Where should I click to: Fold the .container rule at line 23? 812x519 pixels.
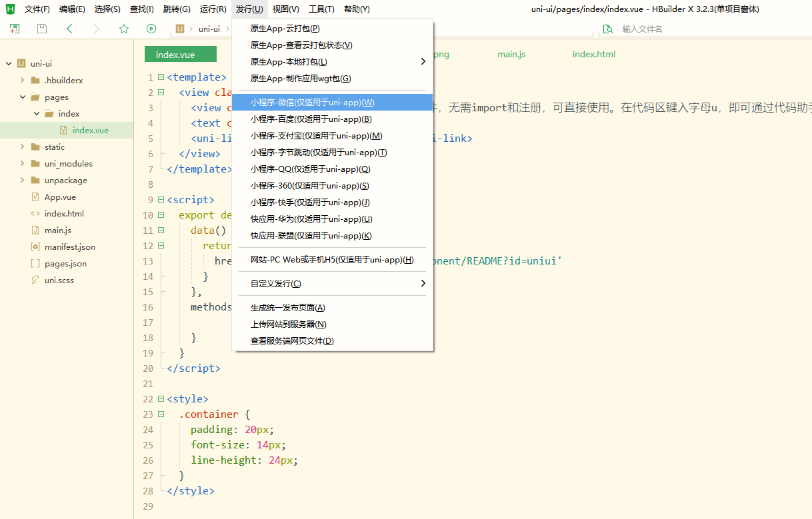coord(161,414)
